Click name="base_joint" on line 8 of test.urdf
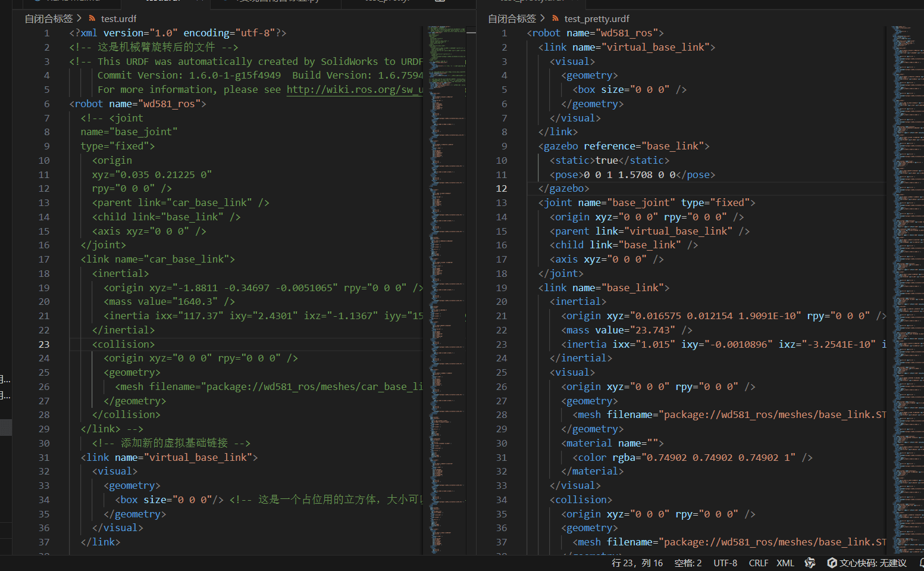Image resolution: width=924 pixels, height=571 pixels. 129,132
